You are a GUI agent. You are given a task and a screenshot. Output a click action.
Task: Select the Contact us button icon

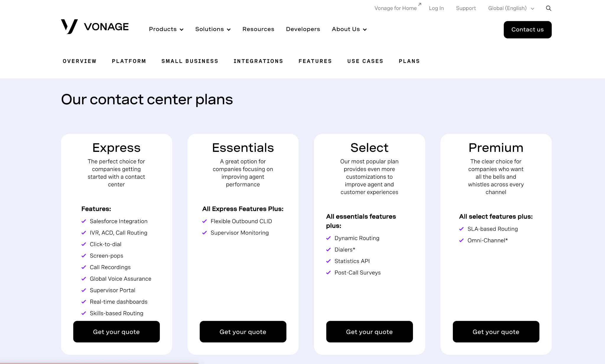527,29
